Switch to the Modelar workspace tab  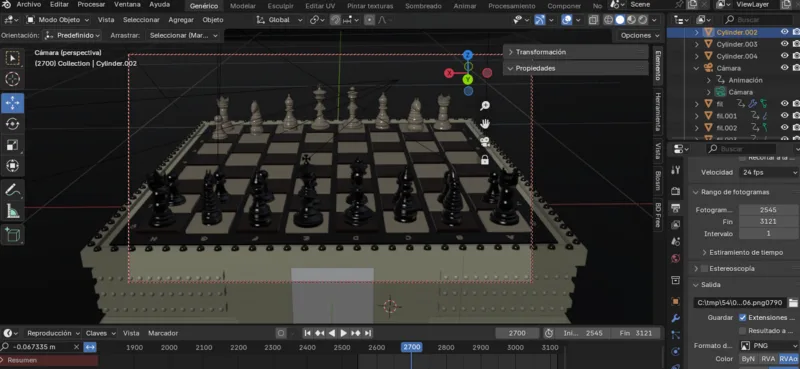pos(243,6)
